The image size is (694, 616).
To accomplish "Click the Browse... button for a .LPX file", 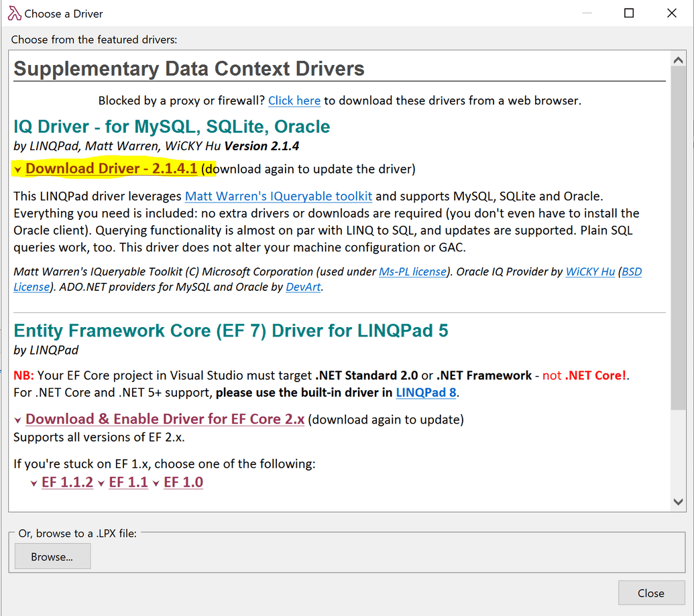I will 52,556.
